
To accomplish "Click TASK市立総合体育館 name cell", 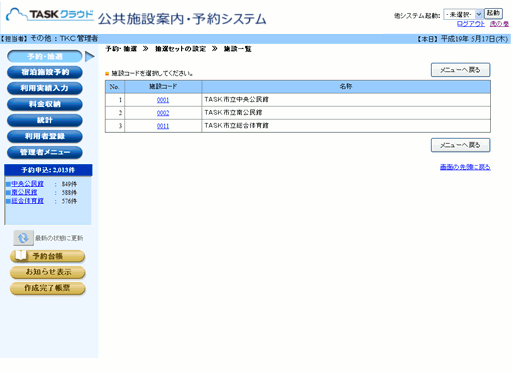I will (346, 126).
